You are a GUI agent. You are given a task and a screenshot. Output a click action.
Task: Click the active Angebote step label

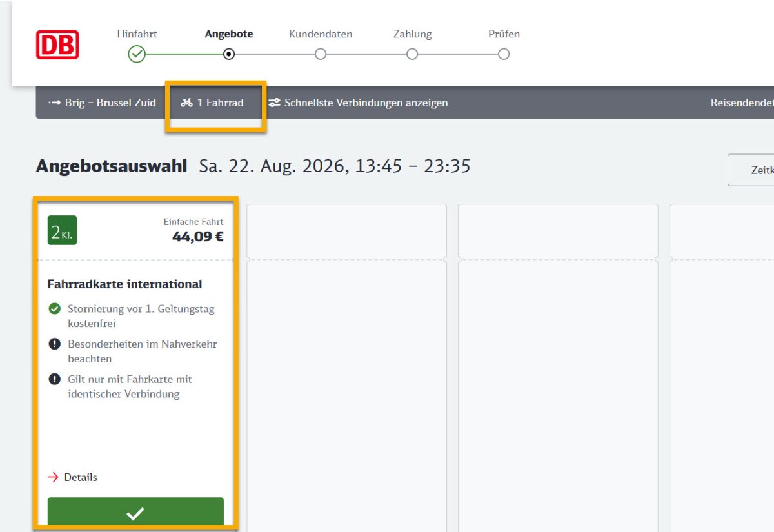click(x=229, y=34)
